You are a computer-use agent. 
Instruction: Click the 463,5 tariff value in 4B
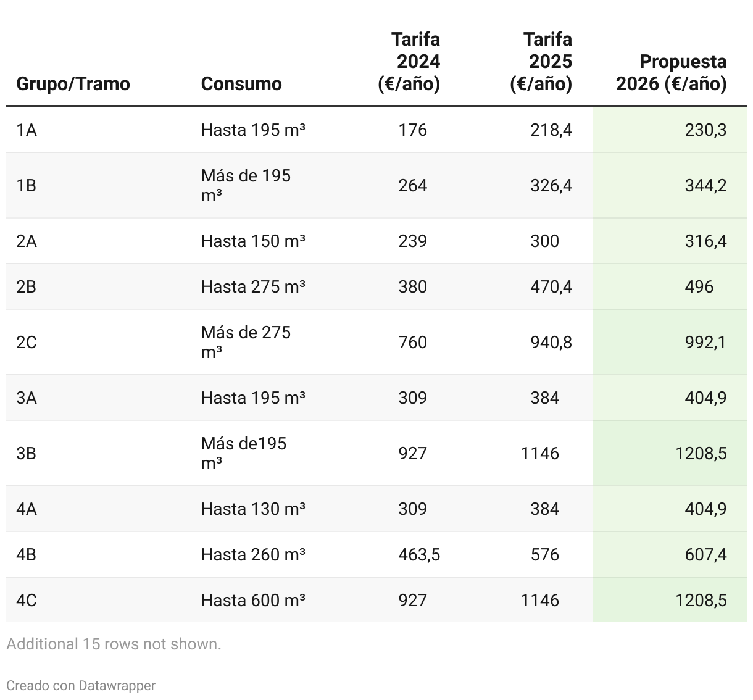point(419,555)
